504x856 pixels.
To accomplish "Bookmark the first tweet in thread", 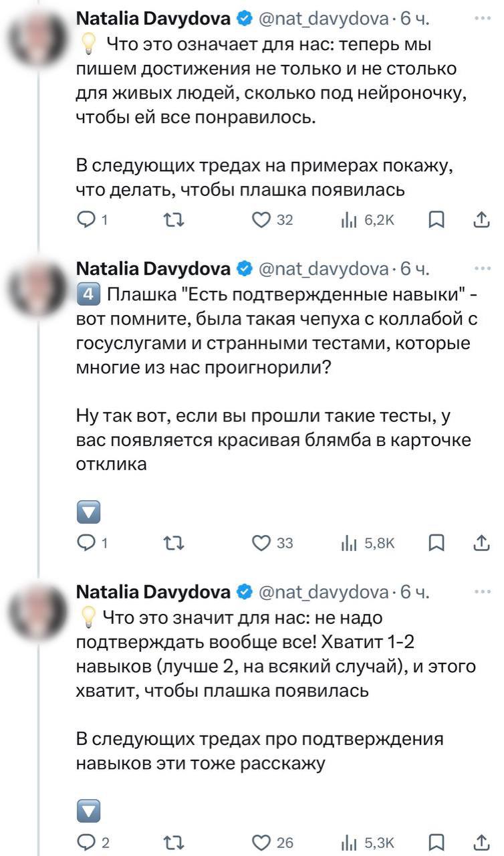I will pos(436,220).
